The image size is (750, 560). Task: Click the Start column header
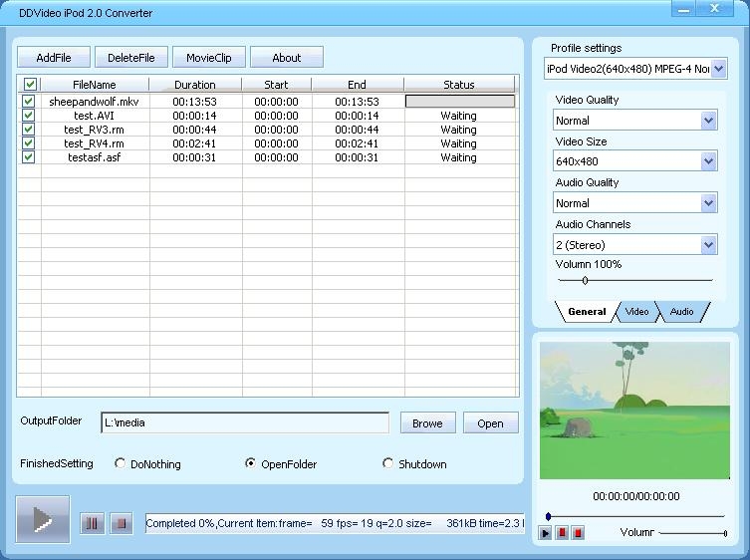[276, 85]
